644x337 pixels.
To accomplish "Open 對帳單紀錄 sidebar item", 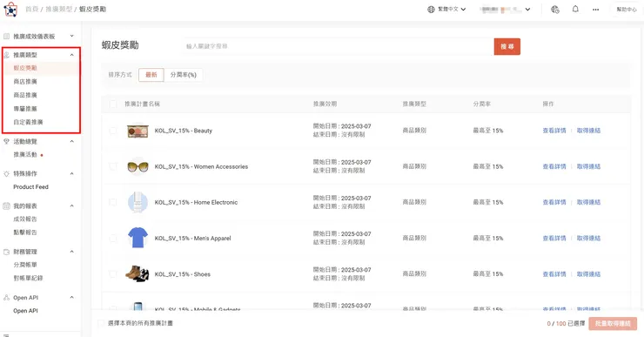I will click(28, 278).
